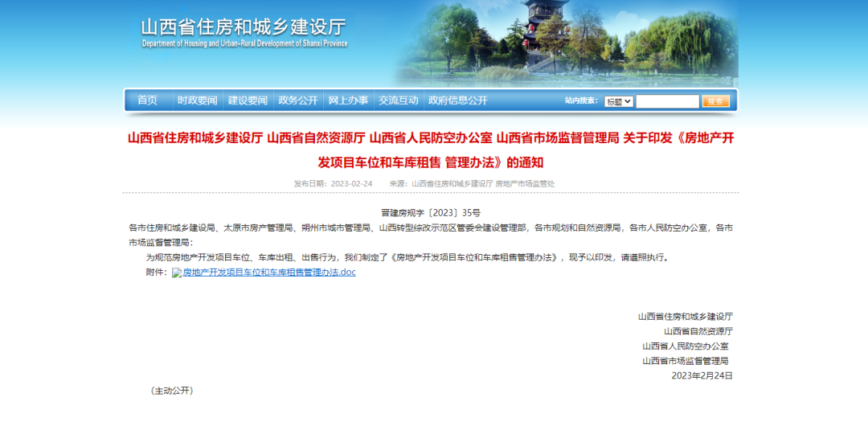
Task: Go to the 时政要闻 navigation tab
Action: (198, 100)
